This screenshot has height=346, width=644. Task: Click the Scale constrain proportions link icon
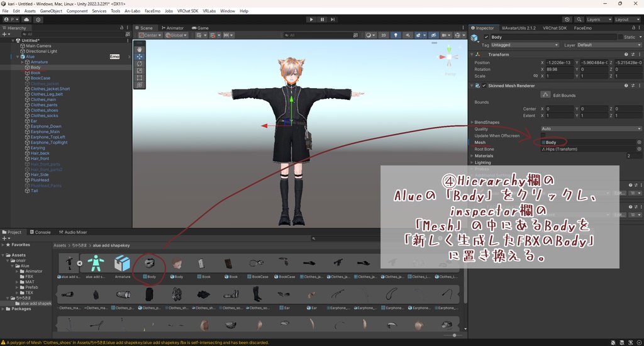tap(535, 76)
